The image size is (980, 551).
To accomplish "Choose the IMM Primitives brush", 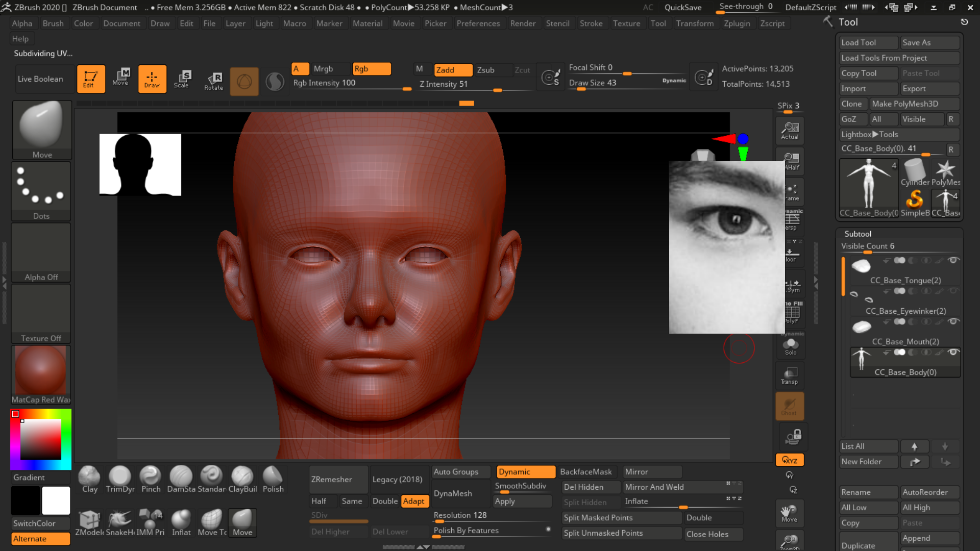I will tap(151, 523).
